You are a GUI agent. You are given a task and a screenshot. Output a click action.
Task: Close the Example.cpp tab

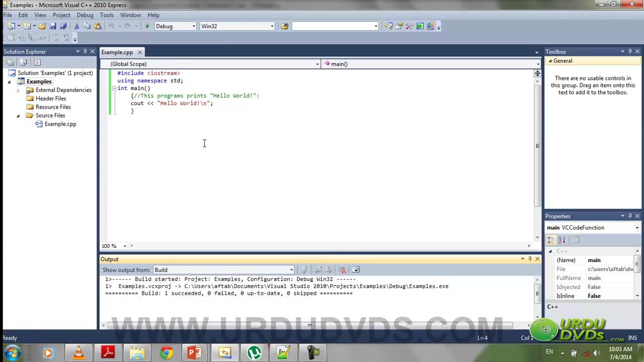point(140,52)
